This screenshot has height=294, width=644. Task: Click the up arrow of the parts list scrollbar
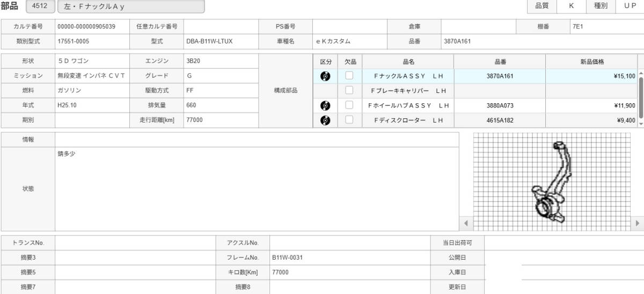click(x=640, y=73)
